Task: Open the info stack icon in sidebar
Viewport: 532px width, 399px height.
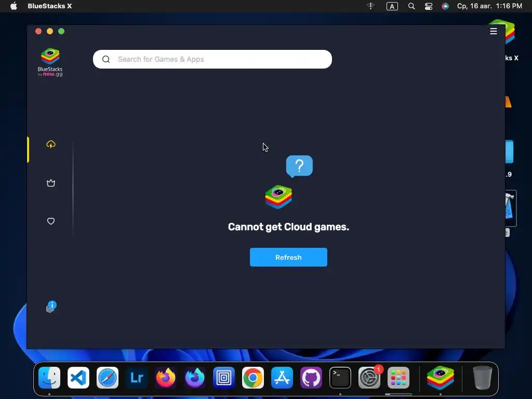Action: click(51, 307)
